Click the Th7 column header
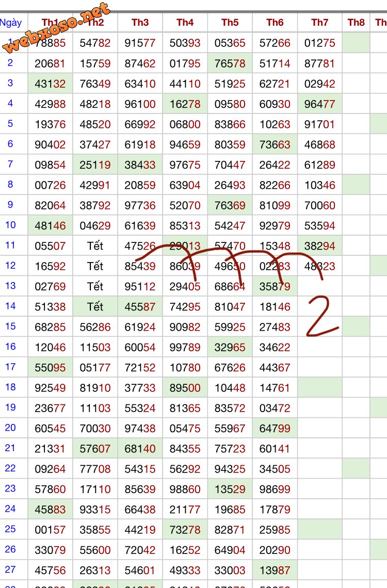The image size is (387, 588). point(319,22)
